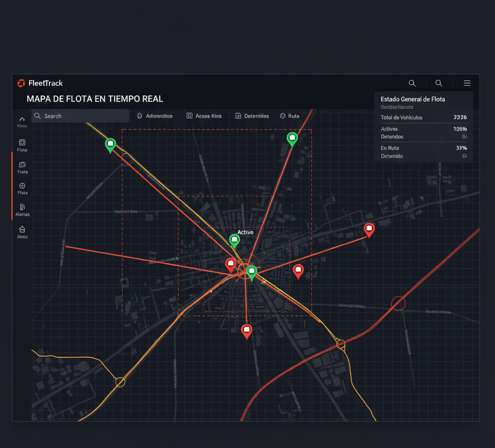Image resolution: width=495 pixels, height=448 pixels.
Task: Click the Fista sidebar icon
Action: pos(22,143)
